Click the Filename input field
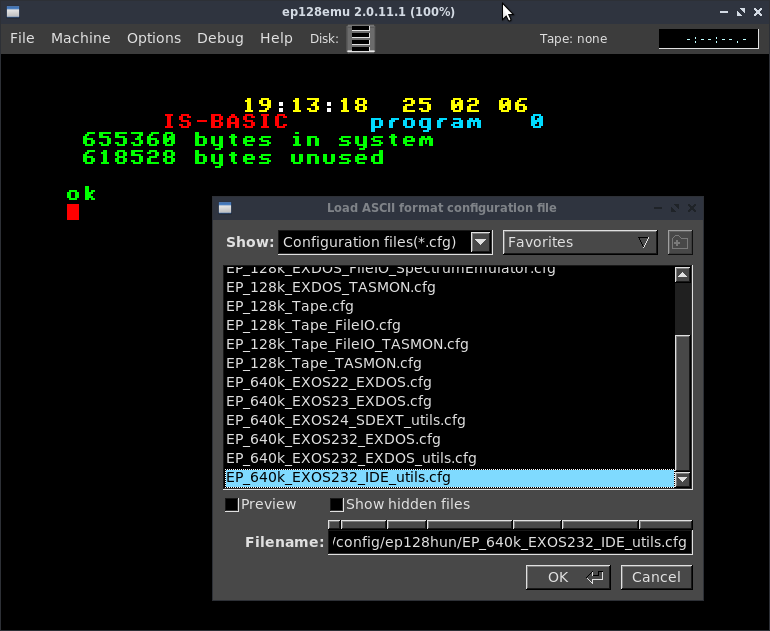 coord(510,542)
